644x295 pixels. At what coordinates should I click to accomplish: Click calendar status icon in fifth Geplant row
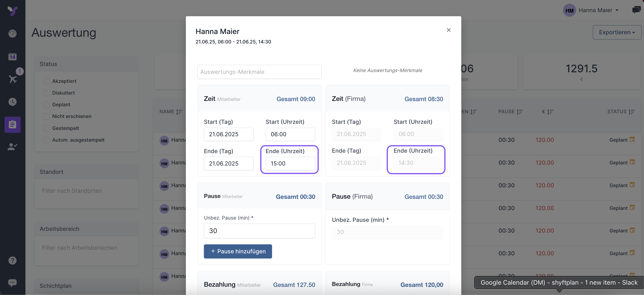632,230
